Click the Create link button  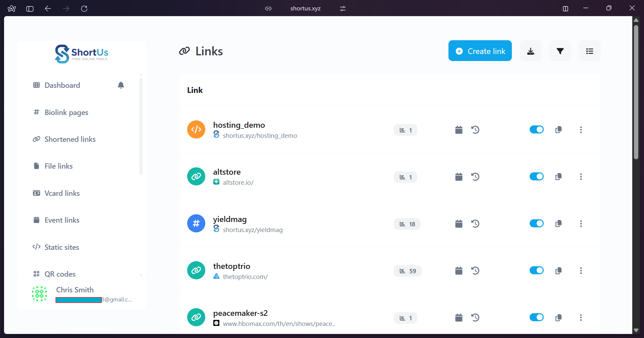pyautogui.click(x=480, y=51)
